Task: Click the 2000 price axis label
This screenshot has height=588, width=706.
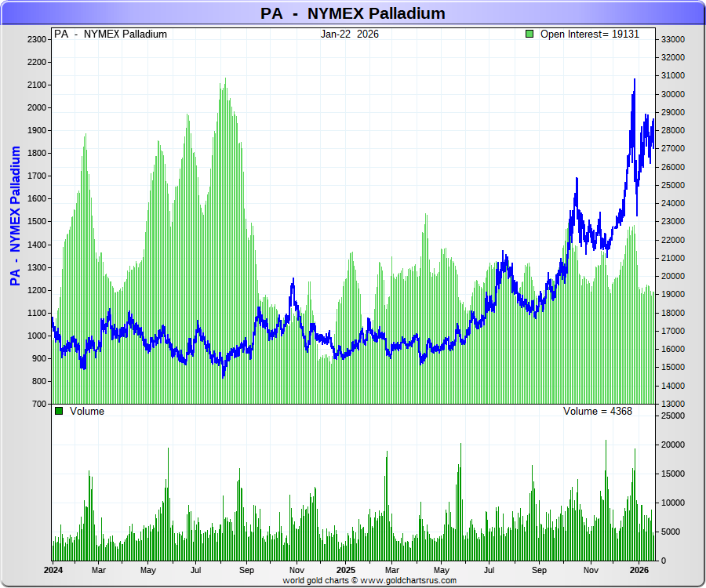Action: 36,107
